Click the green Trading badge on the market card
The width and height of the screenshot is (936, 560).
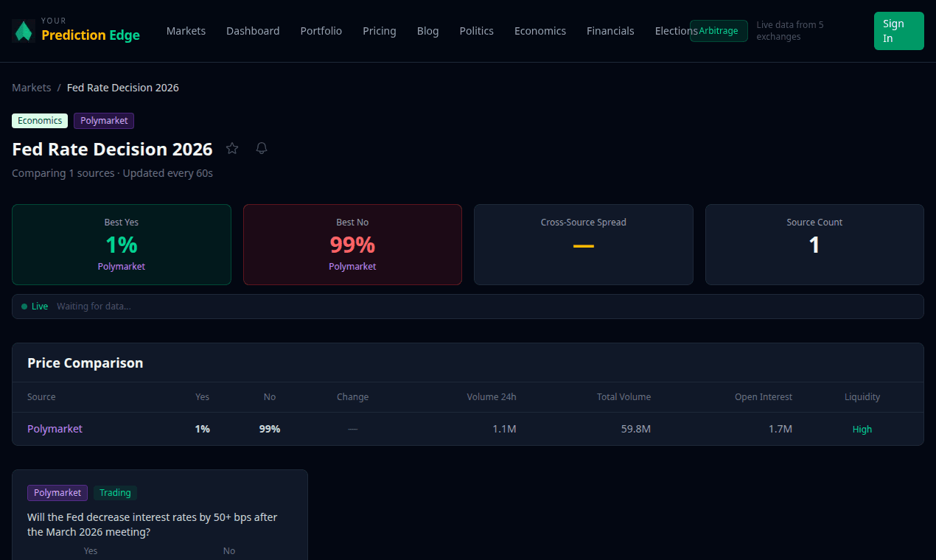(x=115, y=492)
